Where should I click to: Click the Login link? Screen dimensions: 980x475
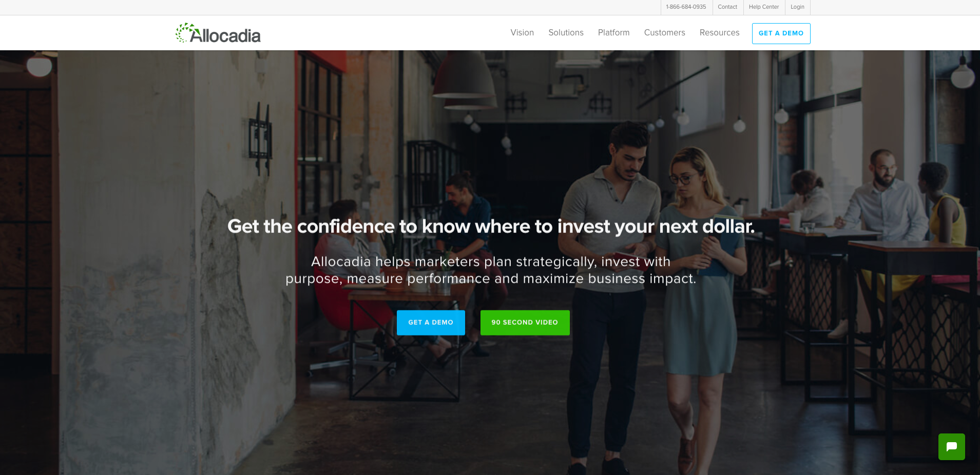click(797, 7)
